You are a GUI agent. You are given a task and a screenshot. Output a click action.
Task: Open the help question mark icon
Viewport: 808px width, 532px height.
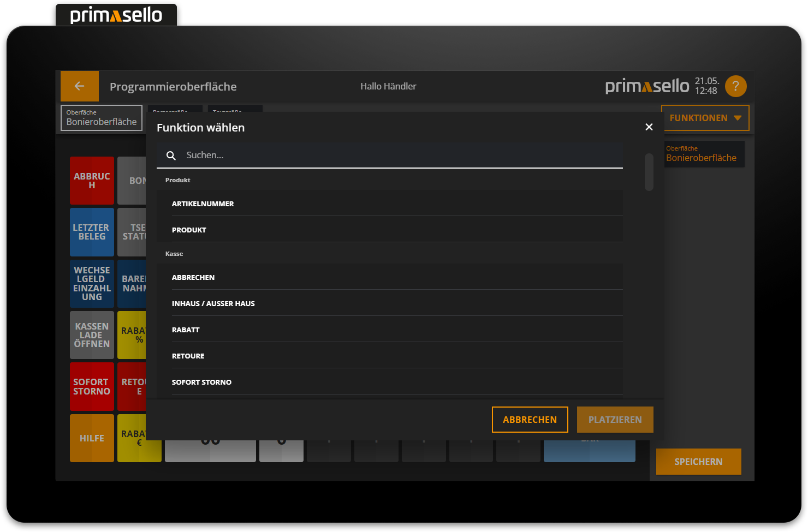pyautogui.click(x=735, y=86)
